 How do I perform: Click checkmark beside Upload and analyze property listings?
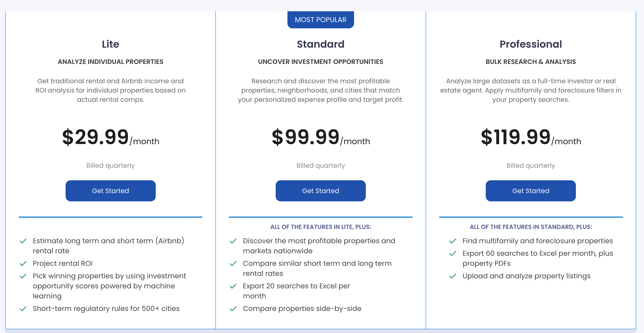tap(453, 276)
